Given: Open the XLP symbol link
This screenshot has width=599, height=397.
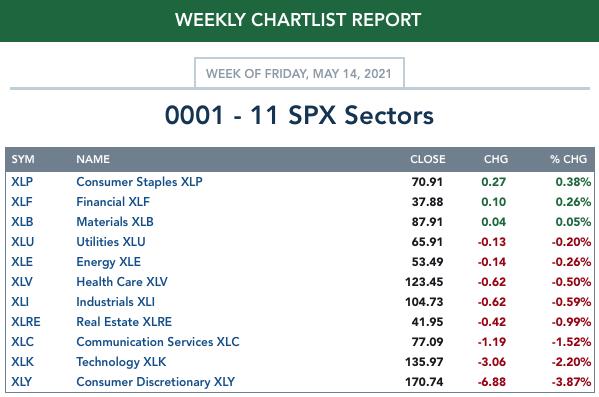Looking at the screenshot, I should coord(22,182).
